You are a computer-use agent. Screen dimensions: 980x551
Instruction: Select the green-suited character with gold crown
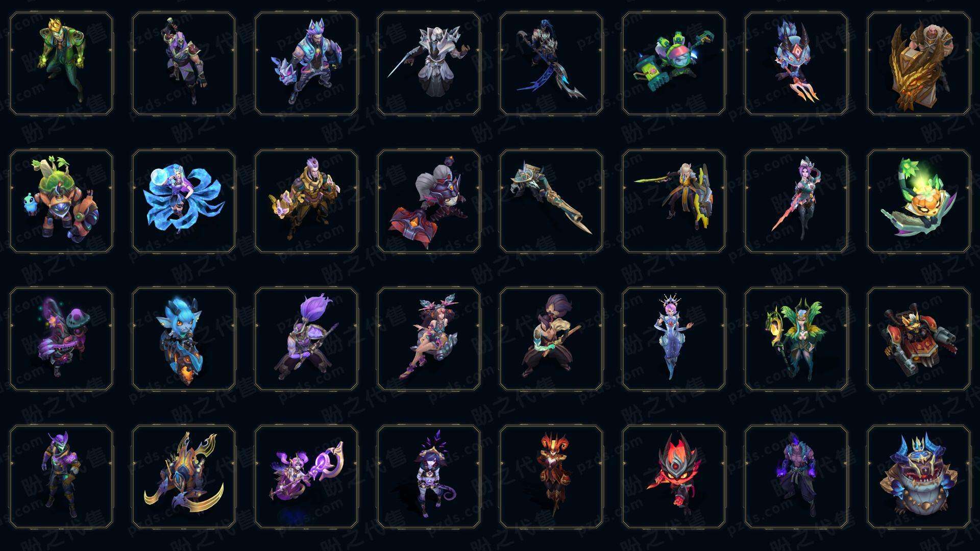pyautogui.click(x=61, y=64)
